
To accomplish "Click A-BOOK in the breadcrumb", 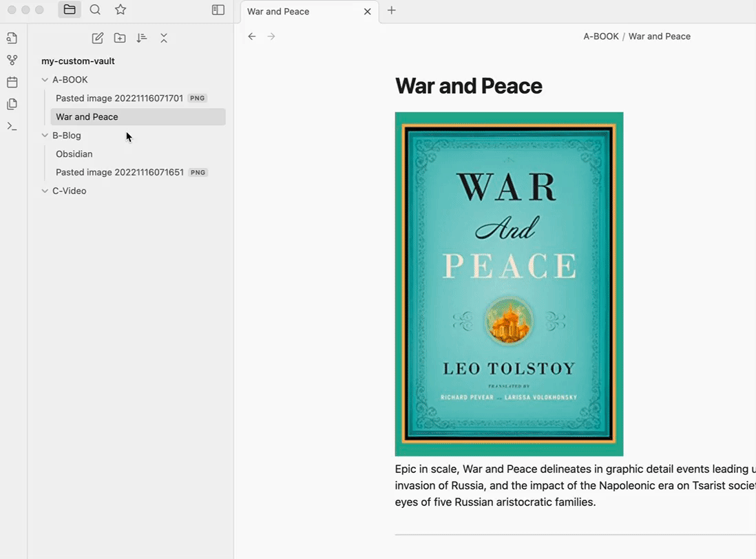I will (601, 36).
